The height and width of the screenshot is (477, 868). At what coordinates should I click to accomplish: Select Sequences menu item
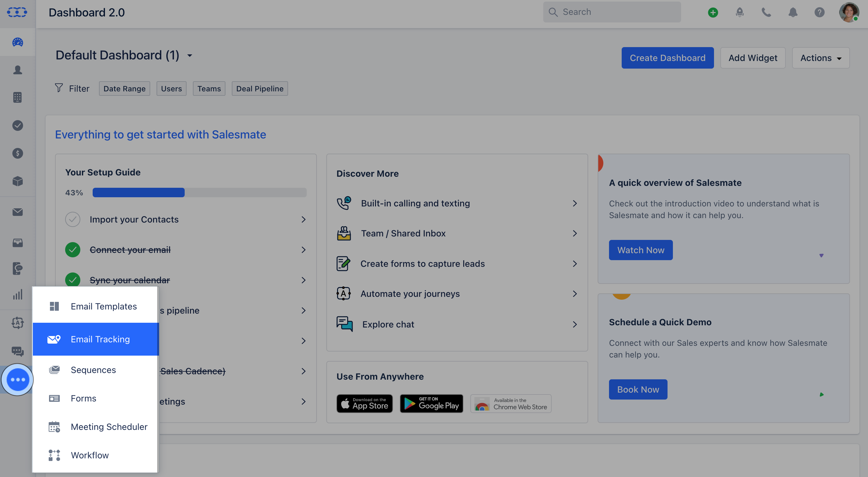tap(95, 370)
